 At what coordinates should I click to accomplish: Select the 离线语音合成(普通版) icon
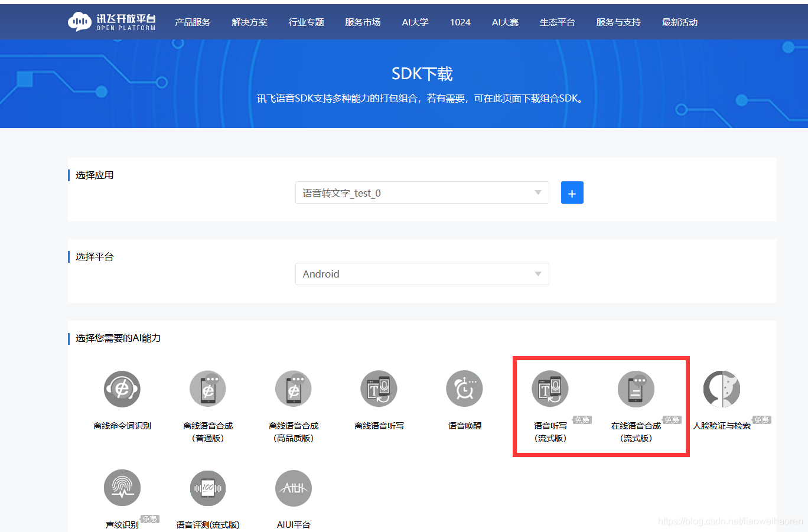click(208, 389)
